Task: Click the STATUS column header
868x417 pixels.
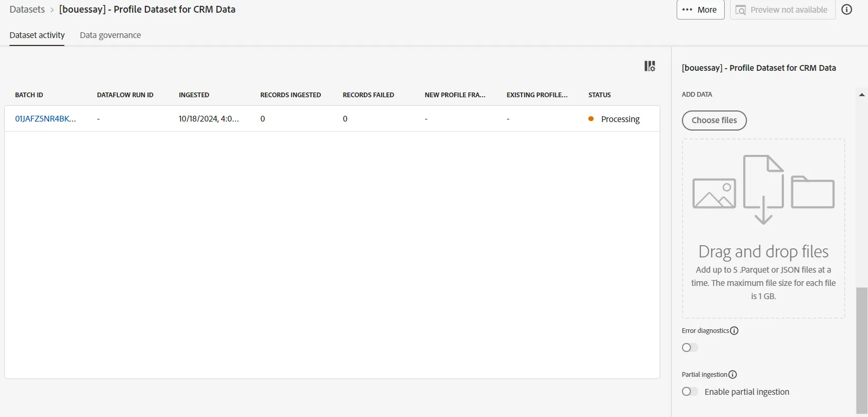Action: tap(599, 95)
